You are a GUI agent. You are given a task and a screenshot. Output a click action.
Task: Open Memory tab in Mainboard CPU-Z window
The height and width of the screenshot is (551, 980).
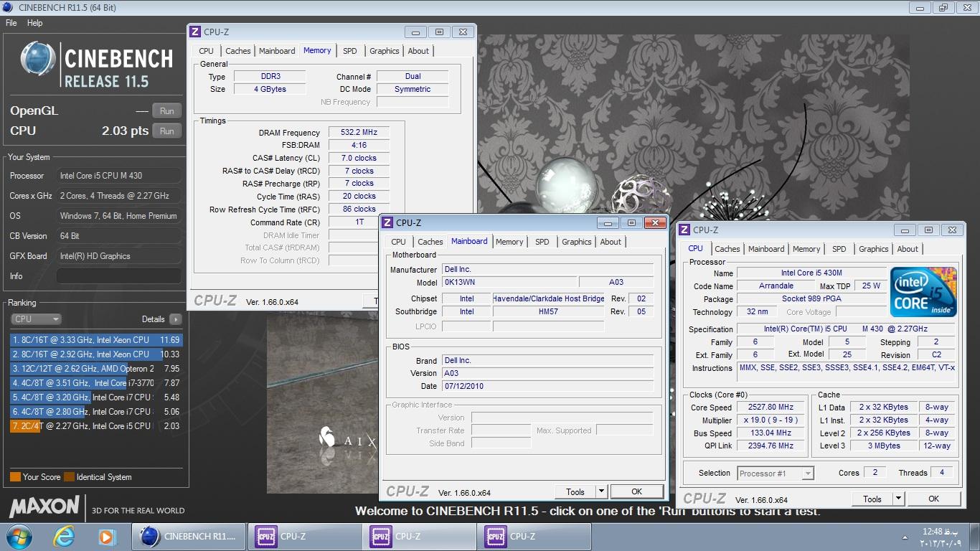509,242
